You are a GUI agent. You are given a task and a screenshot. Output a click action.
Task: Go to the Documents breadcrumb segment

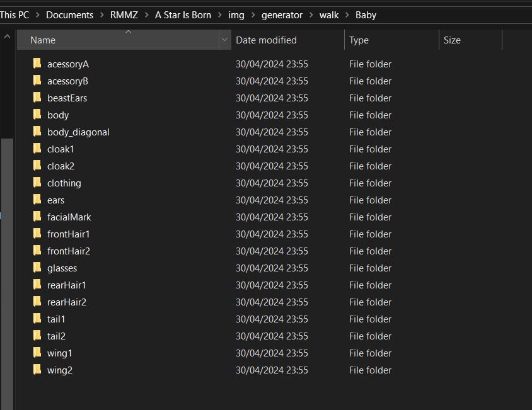pyautogui.click(x=69, y=15)
